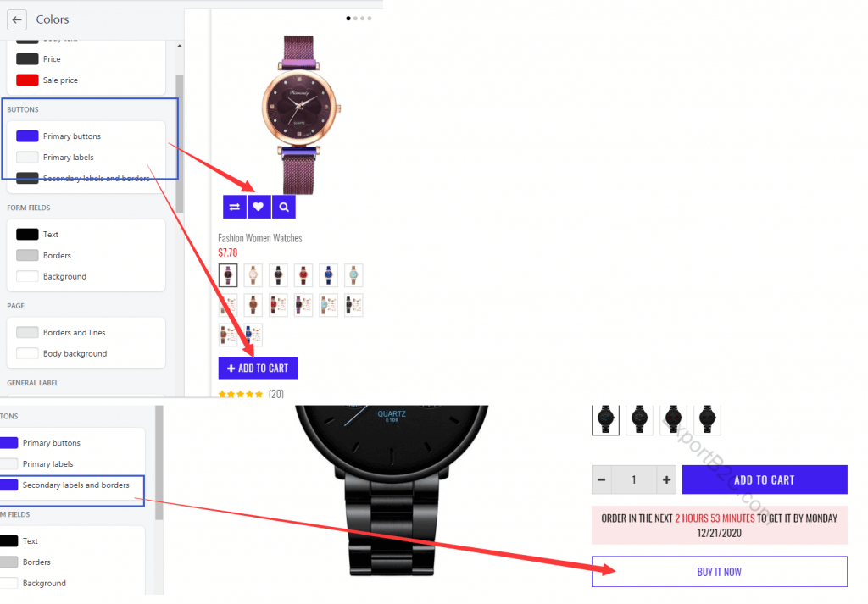Click the compare icon under the watch
The image size is (868, 604).
click(x=235, y=207)
